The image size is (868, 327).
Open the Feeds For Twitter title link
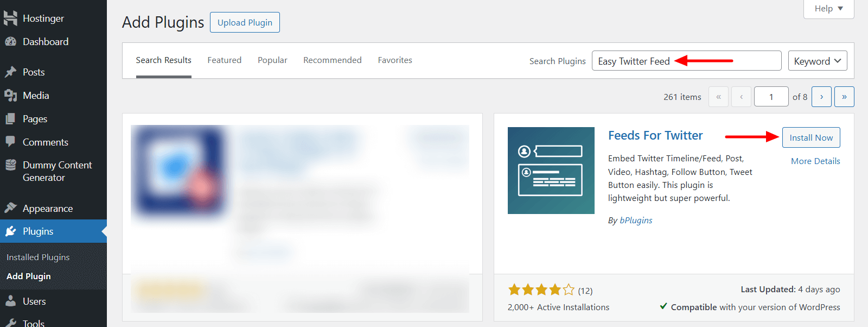tap(655, 136)
